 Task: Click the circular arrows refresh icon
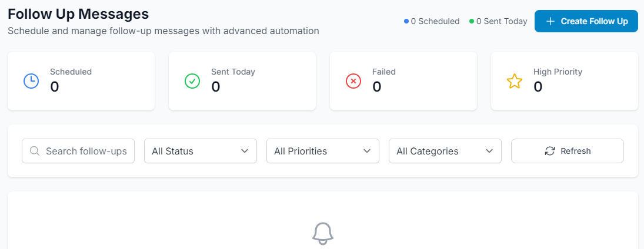[x=550, y=151]
